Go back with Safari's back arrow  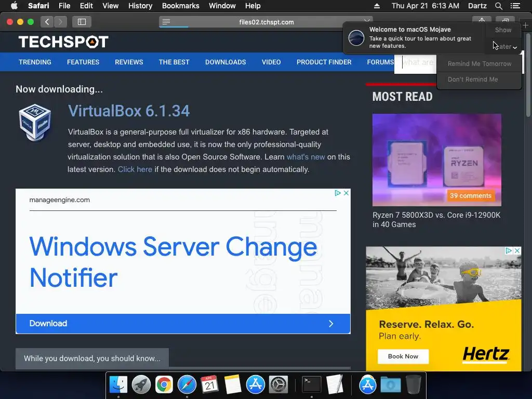pos(47,22)
